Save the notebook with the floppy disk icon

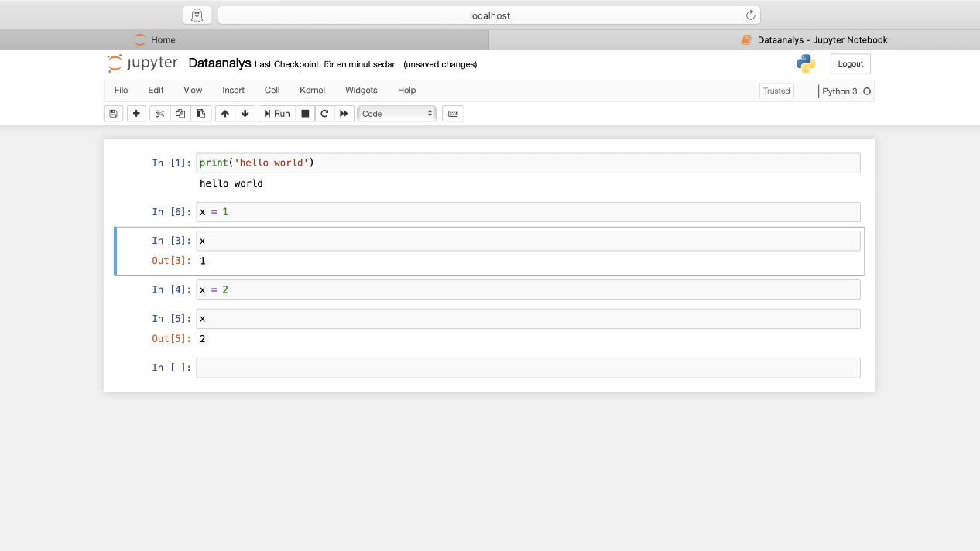pyautogui.click(x=113, y=114)
